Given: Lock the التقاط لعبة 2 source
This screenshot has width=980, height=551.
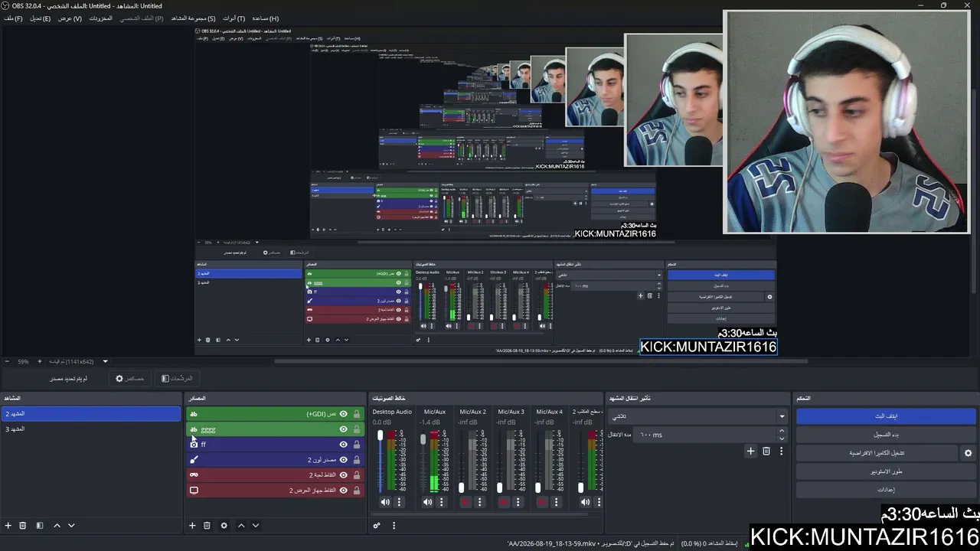Looking at the screenshot, I should pyautogui.click(x=357, y=475).
